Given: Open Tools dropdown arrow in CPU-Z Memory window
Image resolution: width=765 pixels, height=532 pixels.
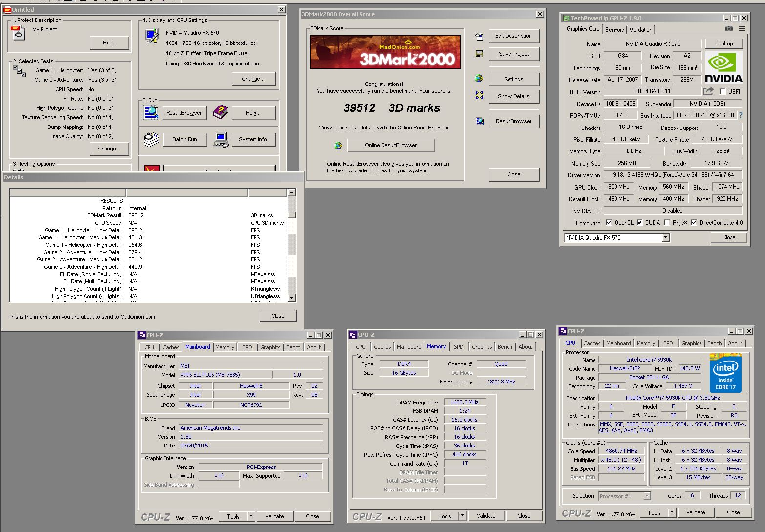Looking at the screenshot, I should point(462,516).
